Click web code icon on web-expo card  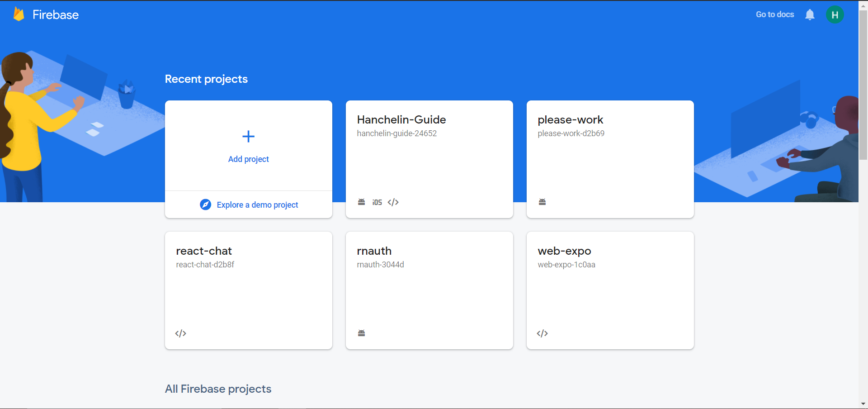pos(542,333)
